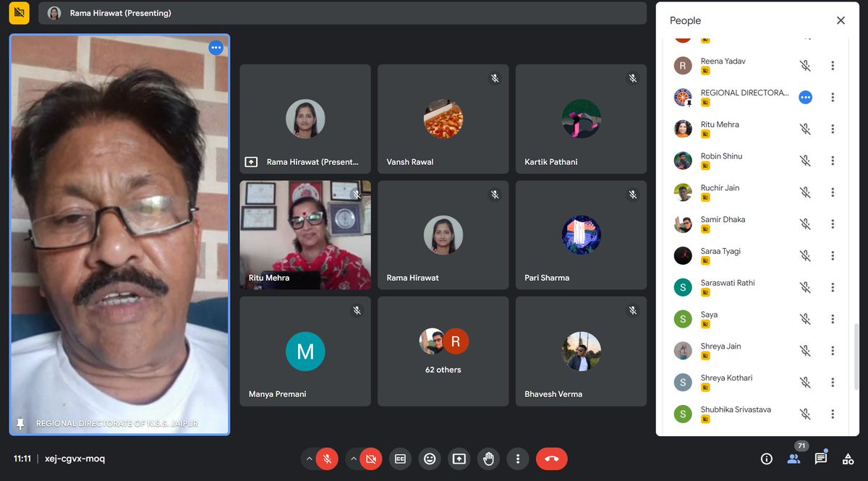Open meeting details info icon
This screenshot has width=868, height=481.
click(767, 459)
